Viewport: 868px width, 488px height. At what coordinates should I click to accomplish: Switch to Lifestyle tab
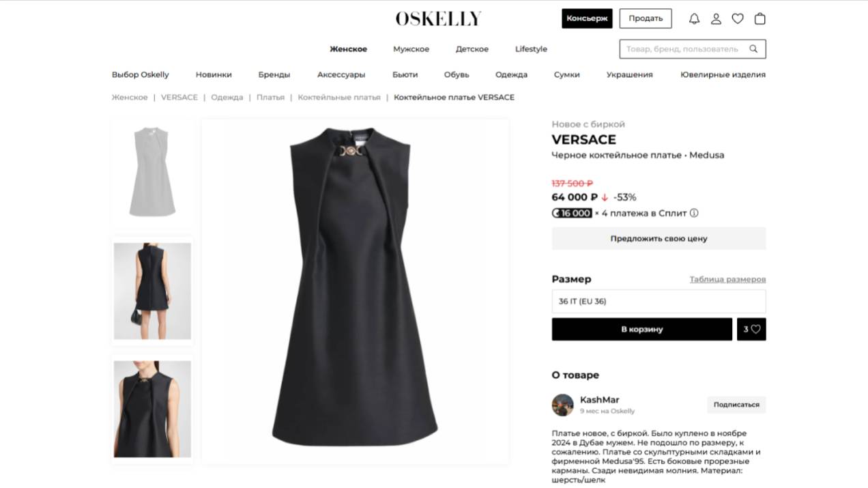point(531,49)
